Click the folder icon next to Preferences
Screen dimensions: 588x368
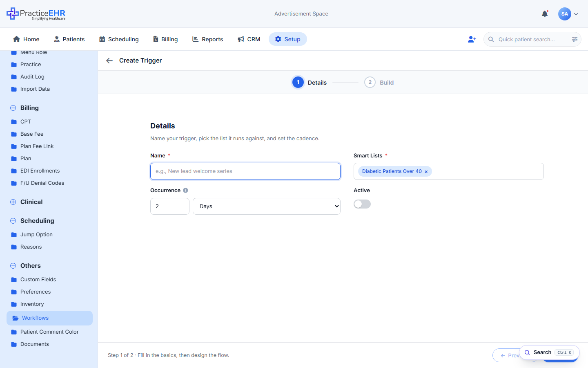[x=14, y=292]
